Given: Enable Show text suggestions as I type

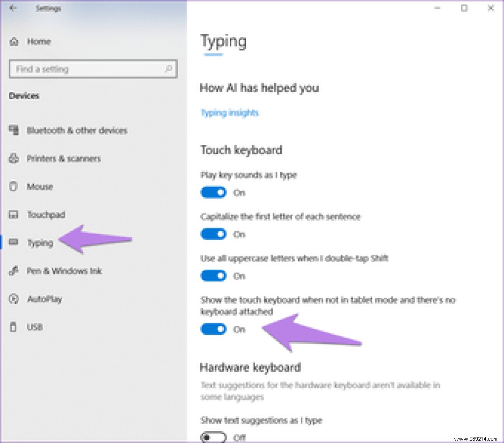Looking at the screenshot, I should point(213,437).
